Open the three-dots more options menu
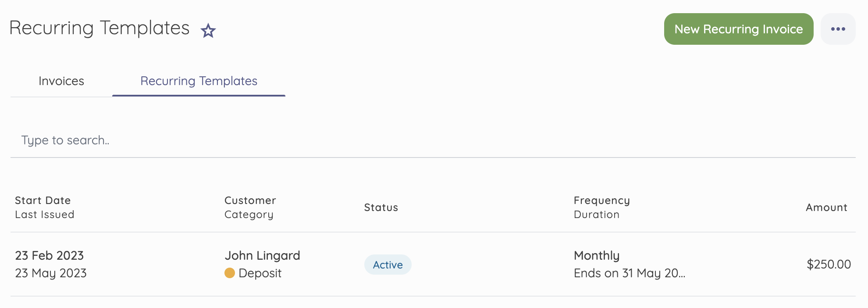This screenshot has width=868, height=308. [x=838, y=29]
